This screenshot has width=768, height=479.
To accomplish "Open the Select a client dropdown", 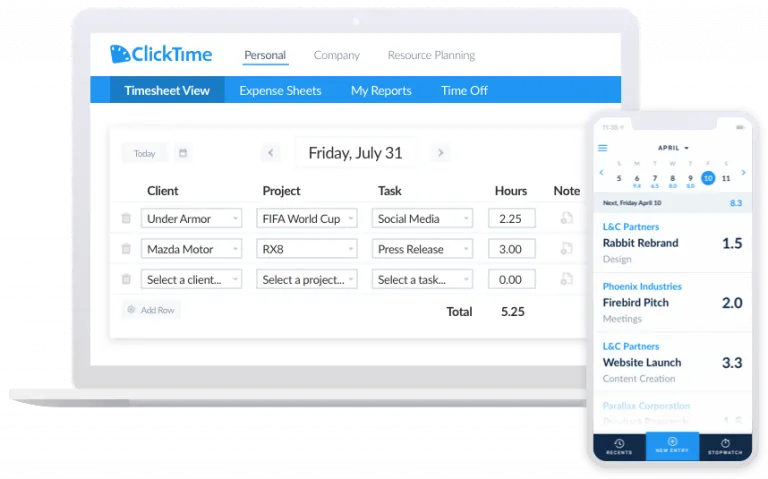I will tap(191, 279).
